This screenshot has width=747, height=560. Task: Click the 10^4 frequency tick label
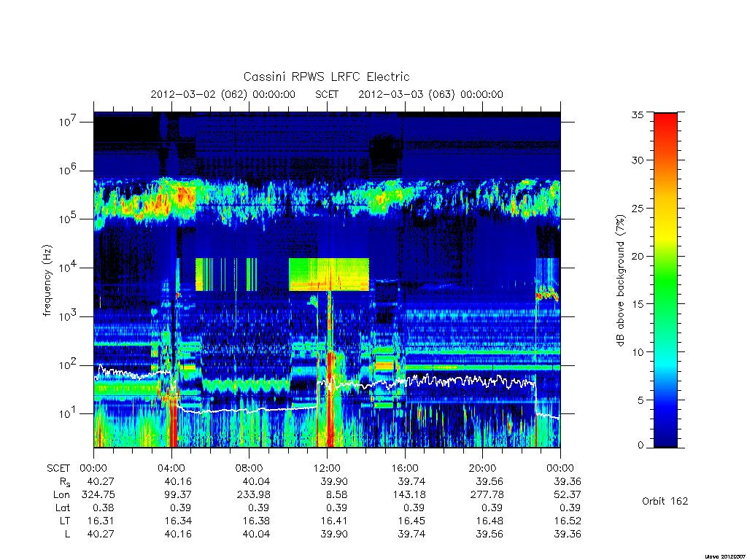68,267
